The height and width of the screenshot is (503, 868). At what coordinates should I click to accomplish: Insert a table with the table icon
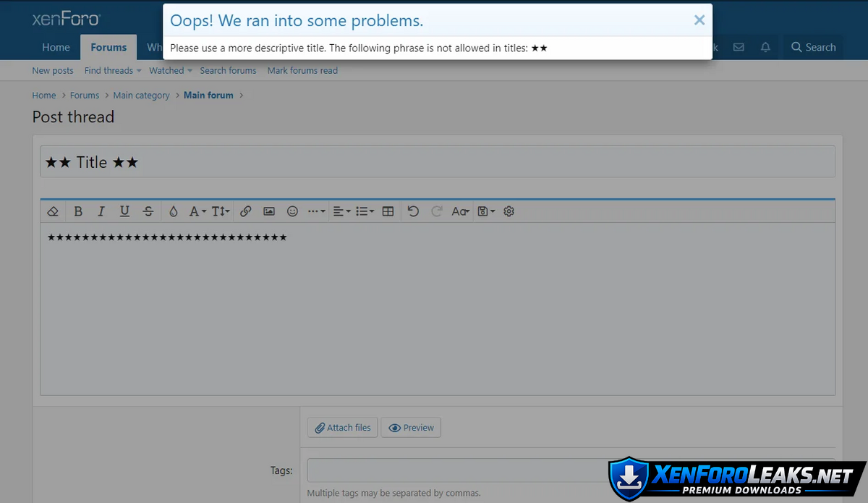click(x=388, y=211)
